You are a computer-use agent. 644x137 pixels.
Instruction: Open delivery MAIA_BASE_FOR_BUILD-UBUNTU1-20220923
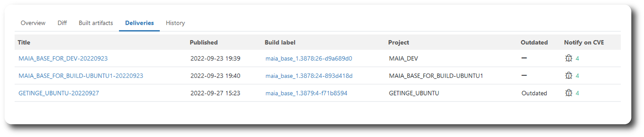pyautogui.click(x=81, y=76)
